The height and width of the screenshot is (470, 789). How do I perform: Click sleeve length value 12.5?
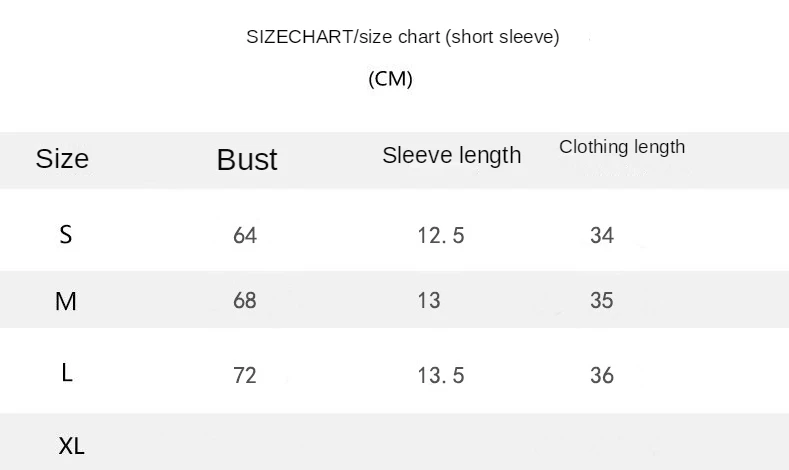440,235
